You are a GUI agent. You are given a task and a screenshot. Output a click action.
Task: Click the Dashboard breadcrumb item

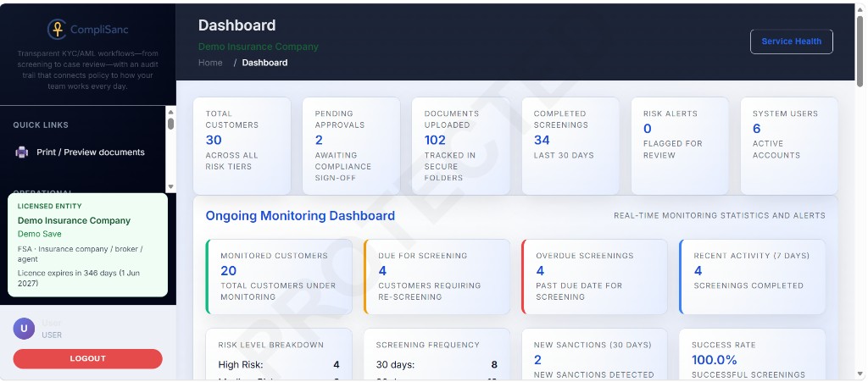264,63
